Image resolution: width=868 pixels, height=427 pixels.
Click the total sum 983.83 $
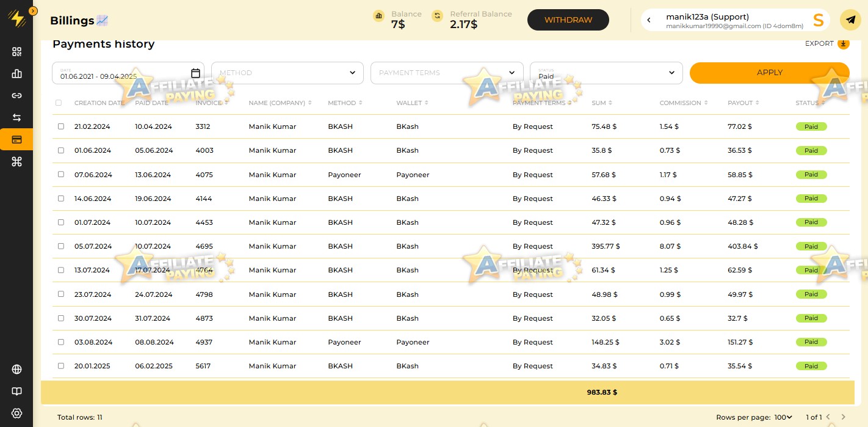pos(602,392)
